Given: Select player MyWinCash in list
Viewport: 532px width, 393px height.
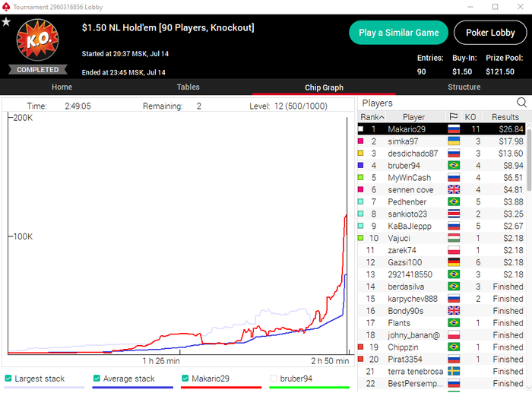Looking at the screenshot, I should click(442, 177).
